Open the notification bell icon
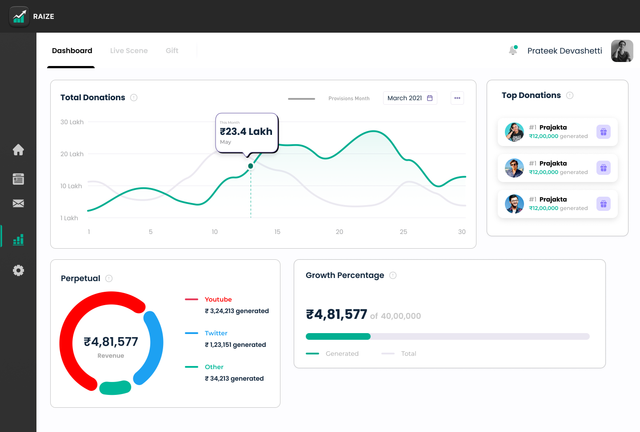This screenshot has height=432, width=640. (513, 50)
